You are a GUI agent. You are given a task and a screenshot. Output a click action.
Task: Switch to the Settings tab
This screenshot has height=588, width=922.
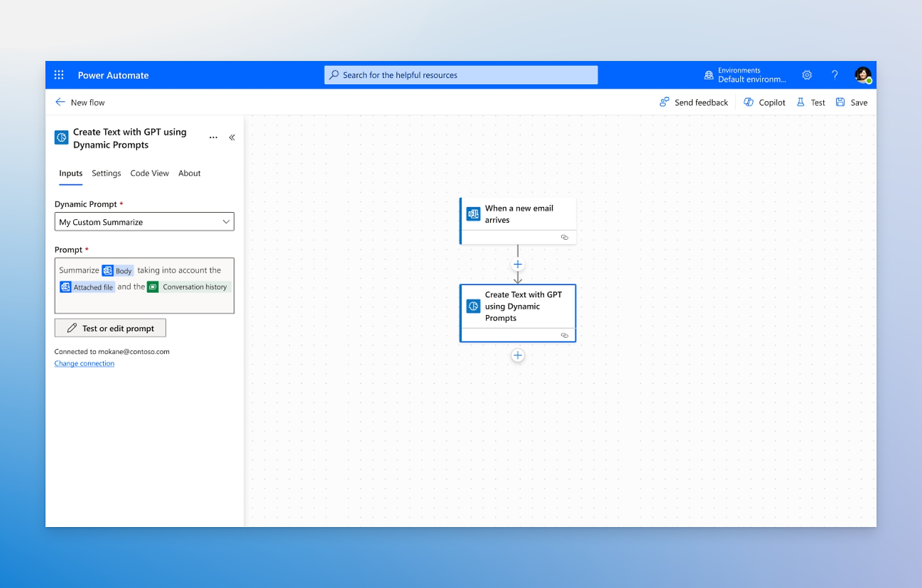coord(106,173)
